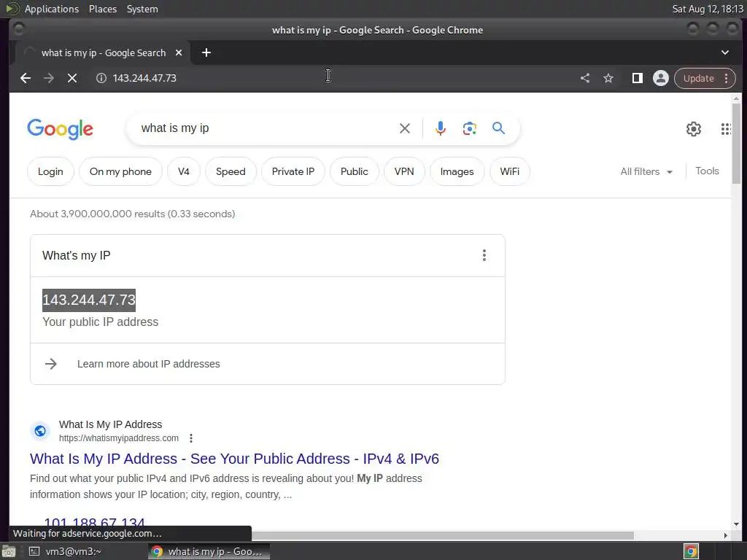Clear the Google search box
The image size is (747, 560).
[x=404, y=128]
